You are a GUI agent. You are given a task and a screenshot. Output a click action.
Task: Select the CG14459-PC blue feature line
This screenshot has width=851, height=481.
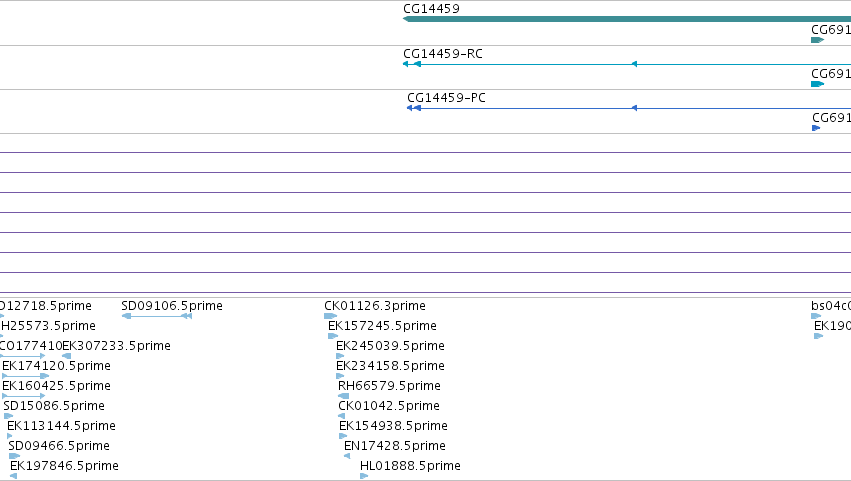[629, 108]
